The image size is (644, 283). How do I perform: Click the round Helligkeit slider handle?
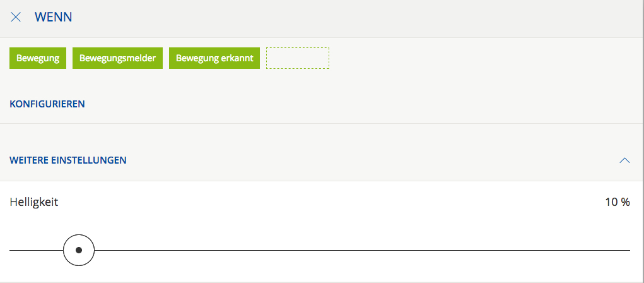coord(79,250)
